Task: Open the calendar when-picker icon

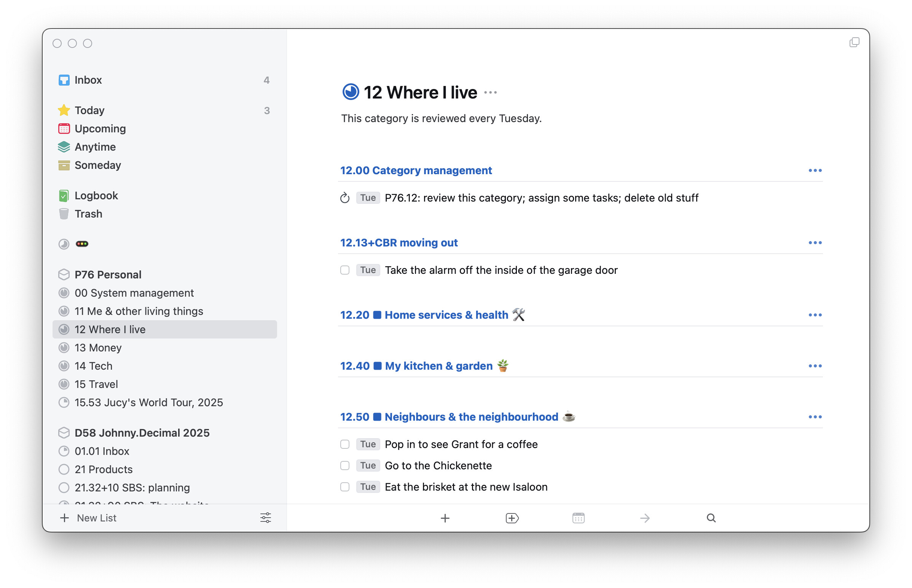Action: pos(578,518)
